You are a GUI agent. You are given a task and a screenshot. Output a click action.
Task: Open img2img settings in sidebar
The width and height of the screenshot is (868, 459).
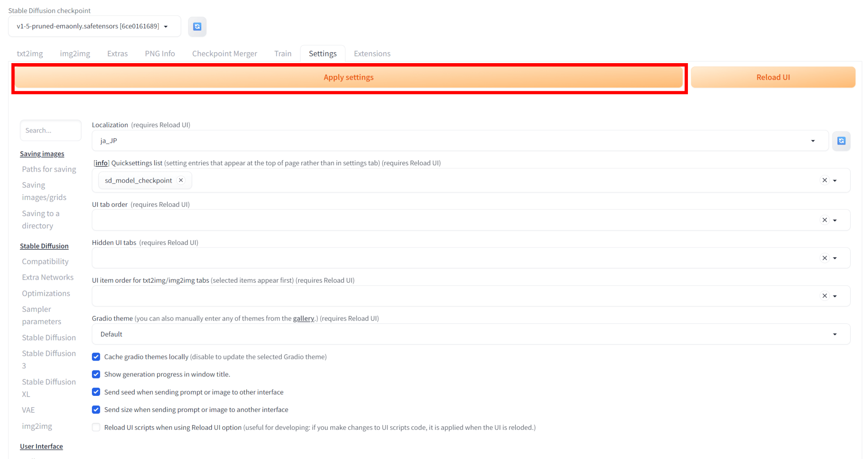click(x=37, y=426)
